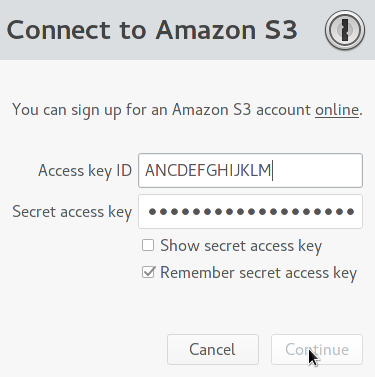Click the Remember secret access key label
This screenshot has height=377, width=375.
pos(258,273)
